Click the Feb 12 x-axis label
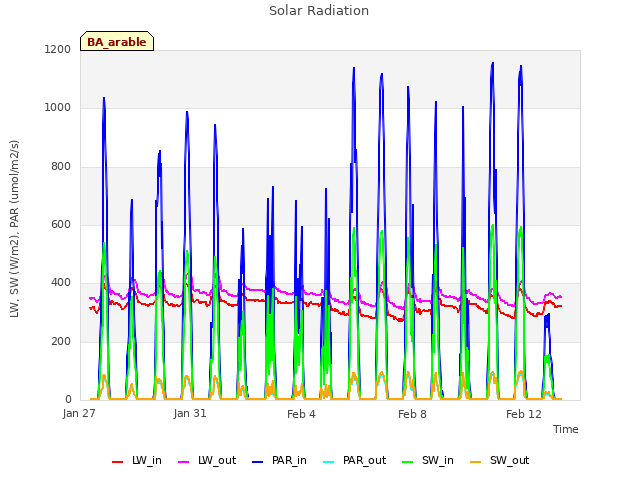The height and width of the screenshot is (480, 640). 524,414
